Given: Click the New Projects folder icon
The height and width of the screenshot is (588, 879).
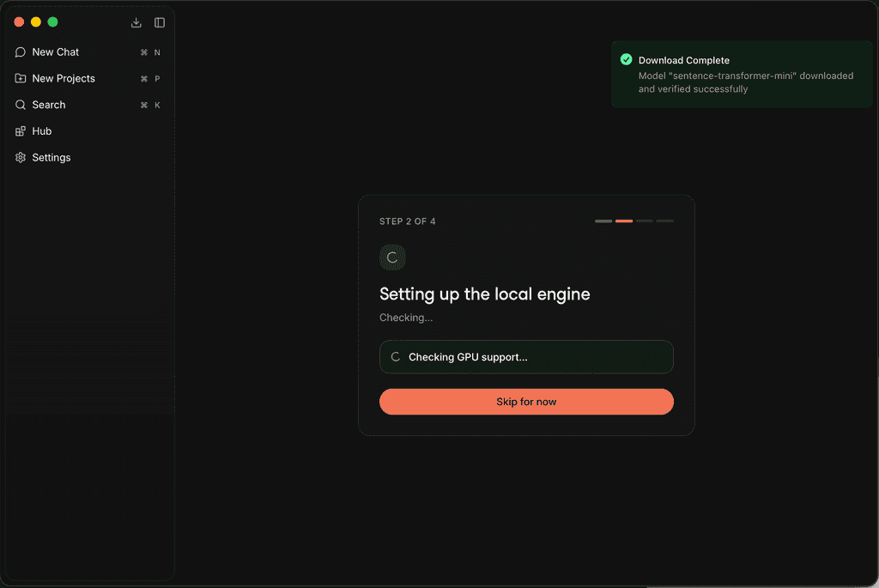Looking at the screenshot, I should [x=21, y=78].
